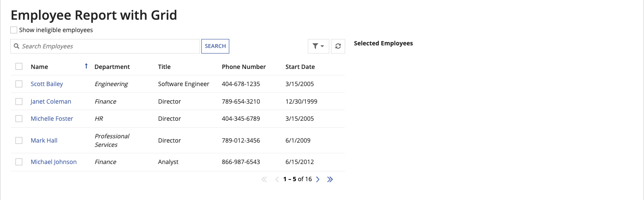The image size is (644, 200).
Task: Go to the next page arrow
Action: click(x=318, y=179)
